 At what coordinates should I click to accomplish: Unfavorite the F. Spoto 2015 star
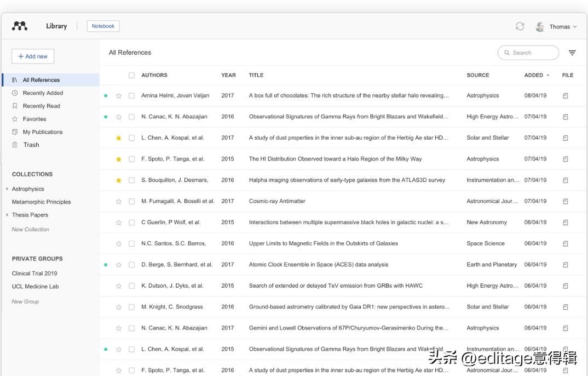coord(118,159)
